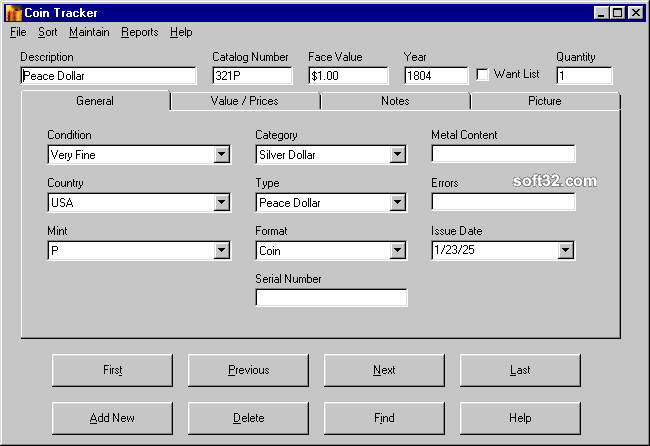Image resolution: width=650 pixels, height=446 pixels.
Task: Click the Coin format value
Action: pyautogui.click(x=270, y=251)
